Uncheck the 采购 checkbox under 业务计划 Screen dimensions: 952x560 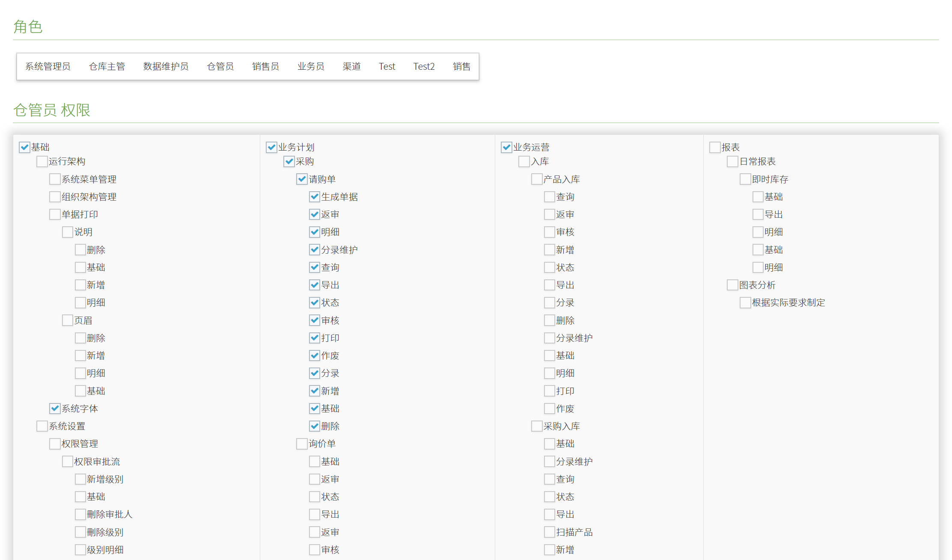(x=289, y=161)
